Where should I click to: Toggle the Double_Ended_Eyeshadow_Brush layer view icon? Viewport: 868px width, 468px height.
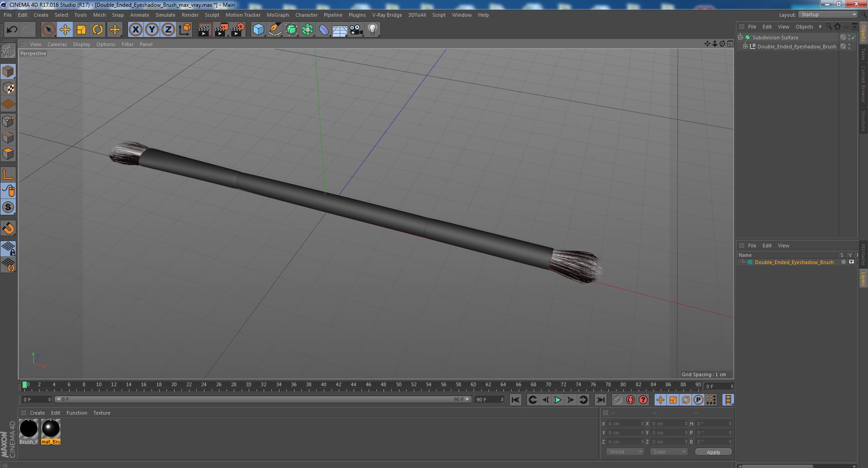point(851,262)
